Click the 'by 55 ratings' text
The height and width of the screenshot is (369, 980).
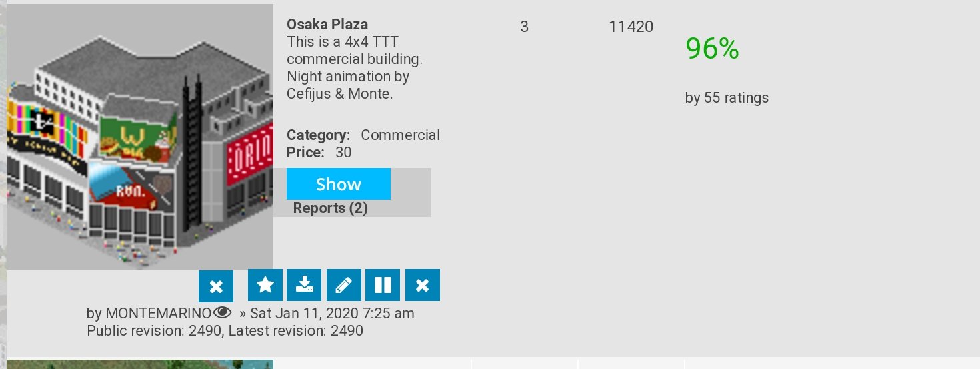click(x=727, y=98)
